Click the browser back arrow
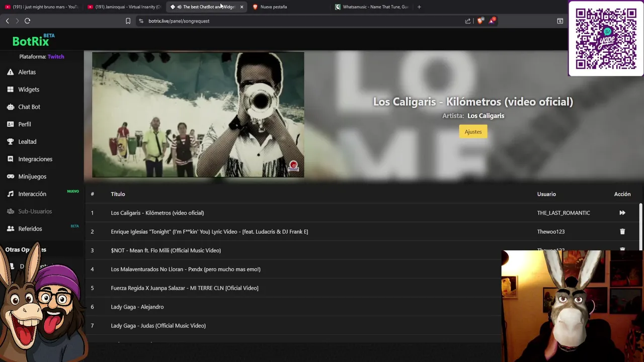 (x=7, y=21)
